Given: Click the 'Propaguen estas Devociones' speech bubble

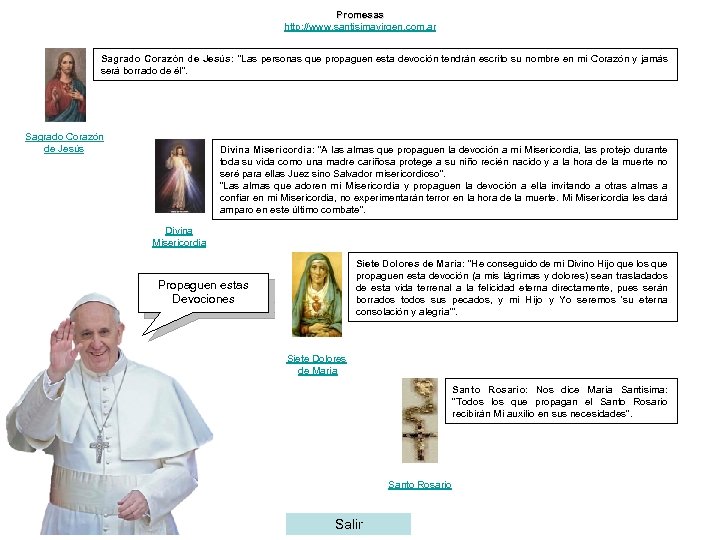Looking at the screenshot, I should click(203, 292).
